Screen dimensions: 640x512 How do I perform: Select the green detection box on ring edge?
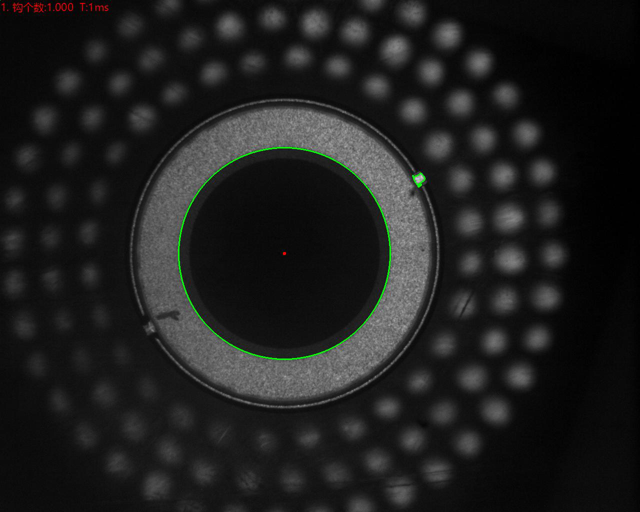(420, 180)
